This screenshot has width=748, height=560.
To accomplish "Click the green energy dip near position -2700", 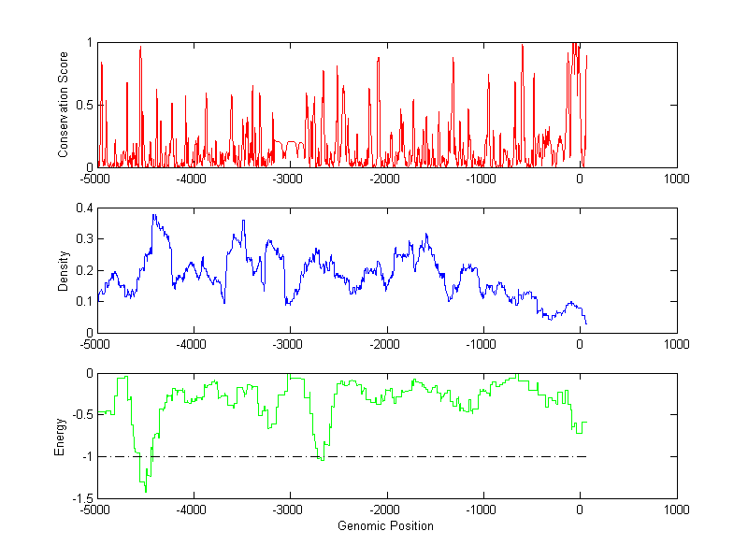I will point(322,458).
